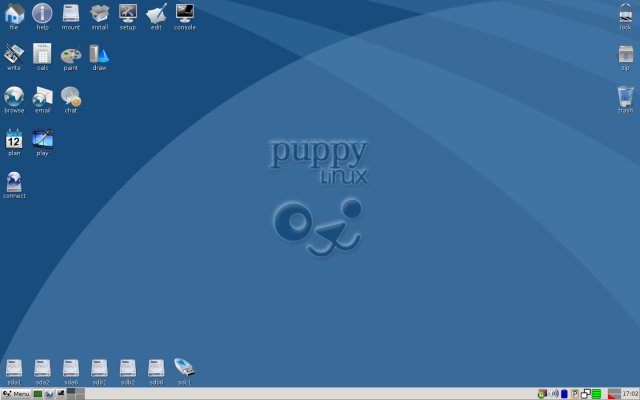
Task: Click the green show-desktop taskbar icon
Action: tap(38, 394)
